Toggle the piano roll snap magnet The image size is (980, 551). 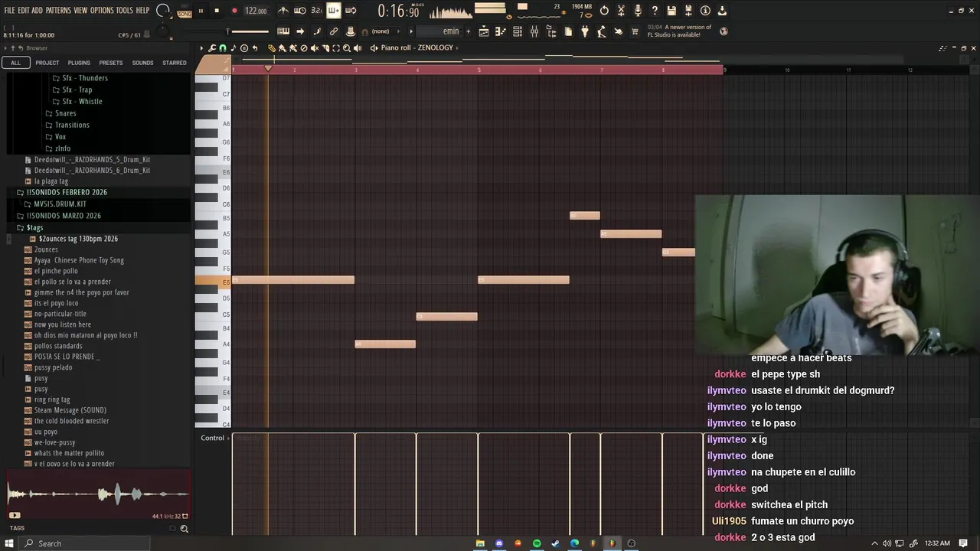coord(223,48)
